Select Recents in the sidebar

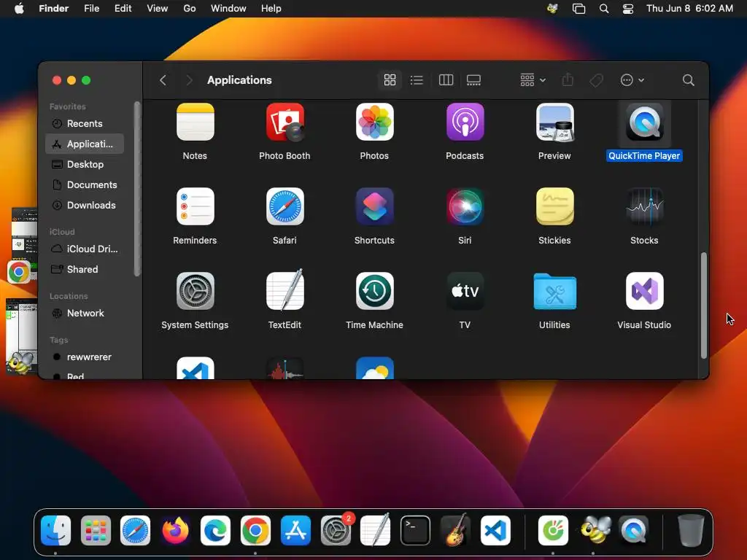point(85,123)
